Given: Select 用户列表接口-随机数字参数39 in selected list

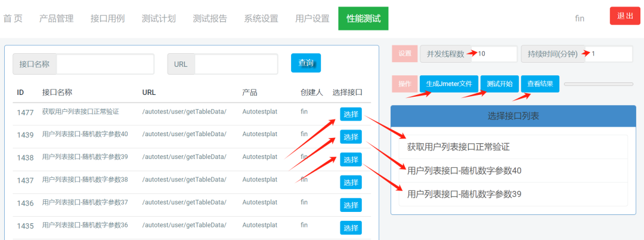Looking at the screenshot, I should [513, 194].
